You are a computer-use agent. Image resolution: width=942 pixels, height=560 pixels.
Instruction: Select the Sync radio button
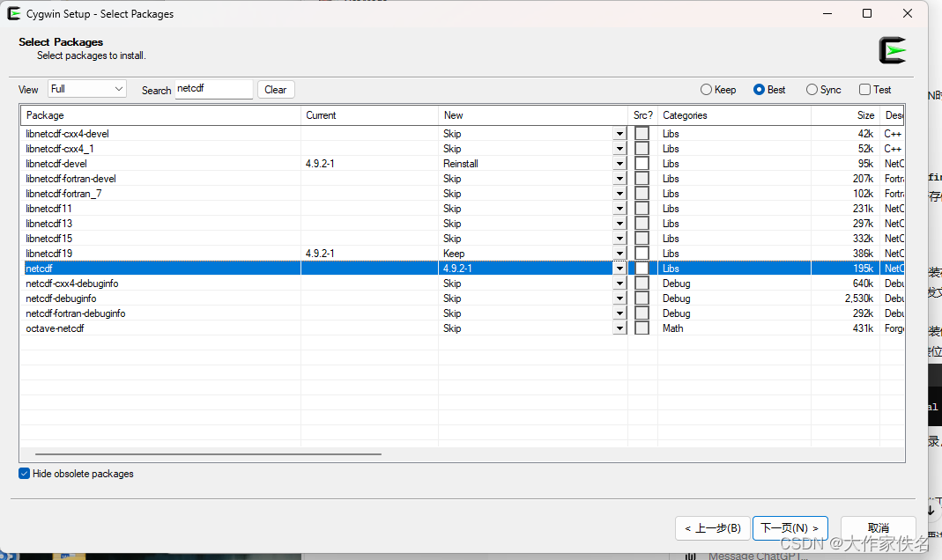[x=824, y=90]
